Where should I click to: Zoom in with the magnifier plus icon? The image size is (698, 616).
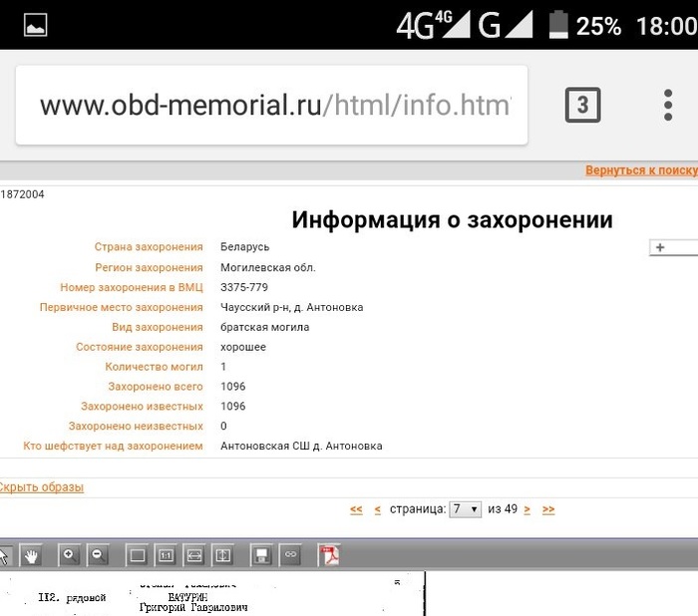tap(70, 555)
